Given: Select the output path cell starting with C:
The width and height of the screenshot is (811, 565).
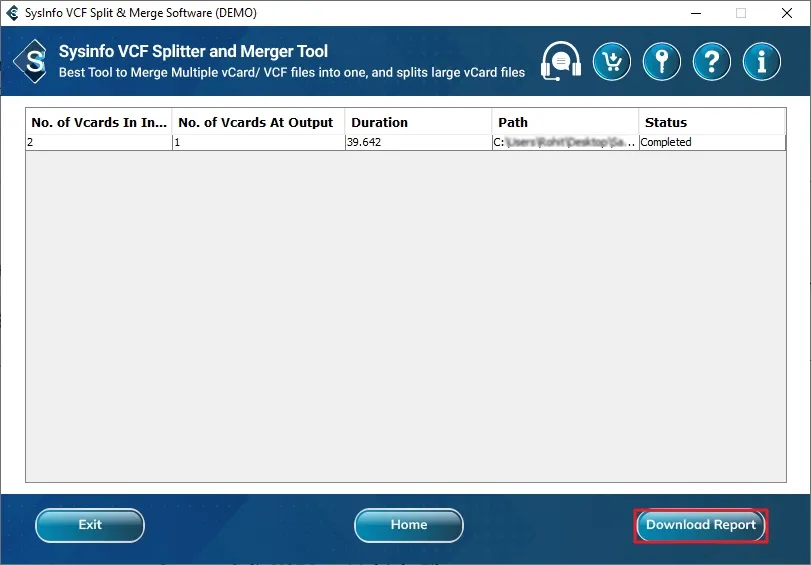Looking at the screenshot, I should click(565, 142).
